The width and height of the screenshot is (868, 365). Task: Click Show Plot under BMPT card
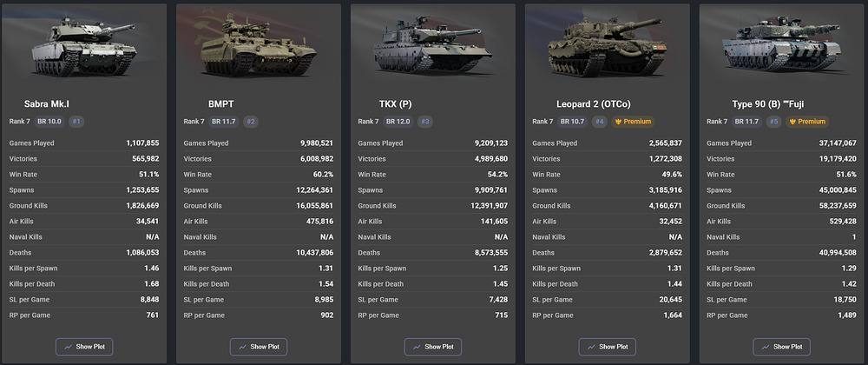[259, 347]
